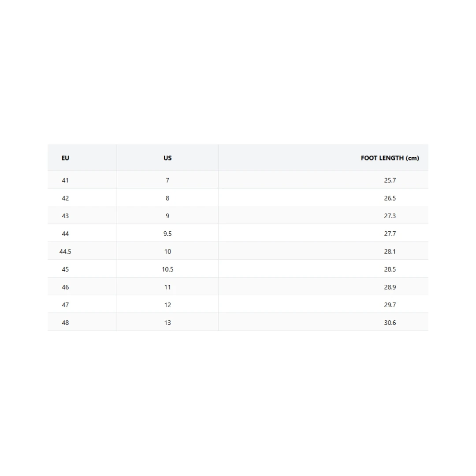Click the US column header

point(167,158)
